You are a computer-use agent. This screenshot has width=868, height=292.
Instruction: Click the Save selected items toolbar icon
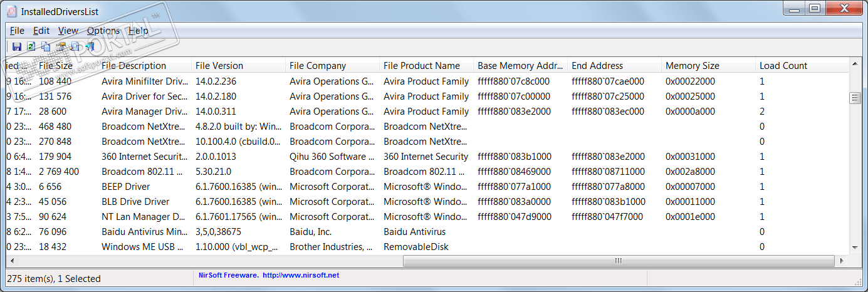click(17, 46)
